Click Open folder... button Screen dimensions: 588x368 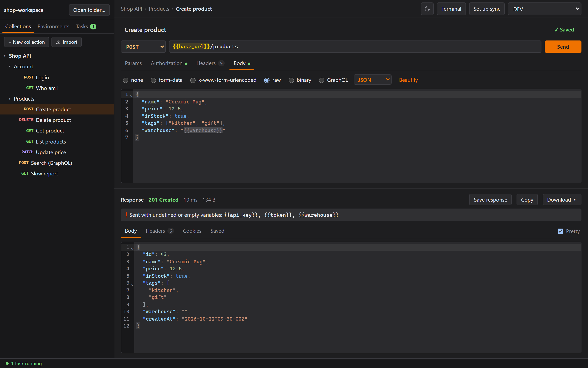[x=89, y=10]
